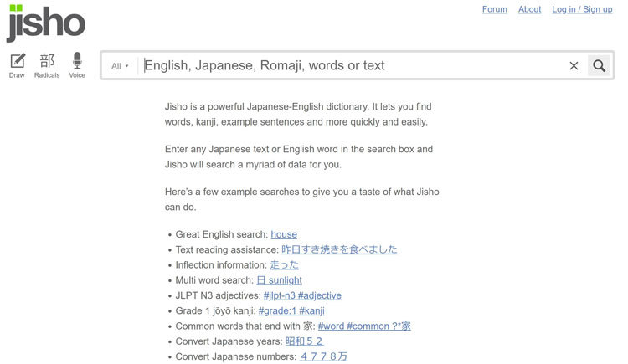Try the 'house' example search

(x=284, y=234)
